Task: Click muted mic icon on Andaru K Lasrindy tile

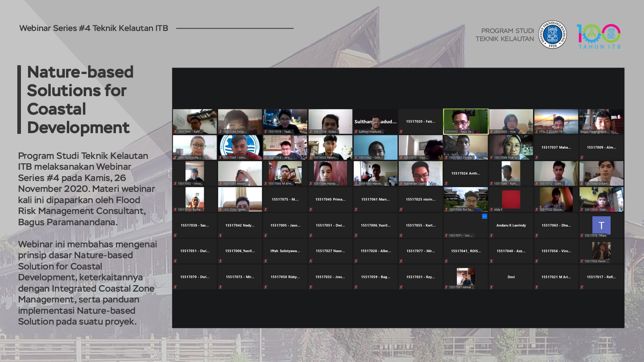Action: 491,235
